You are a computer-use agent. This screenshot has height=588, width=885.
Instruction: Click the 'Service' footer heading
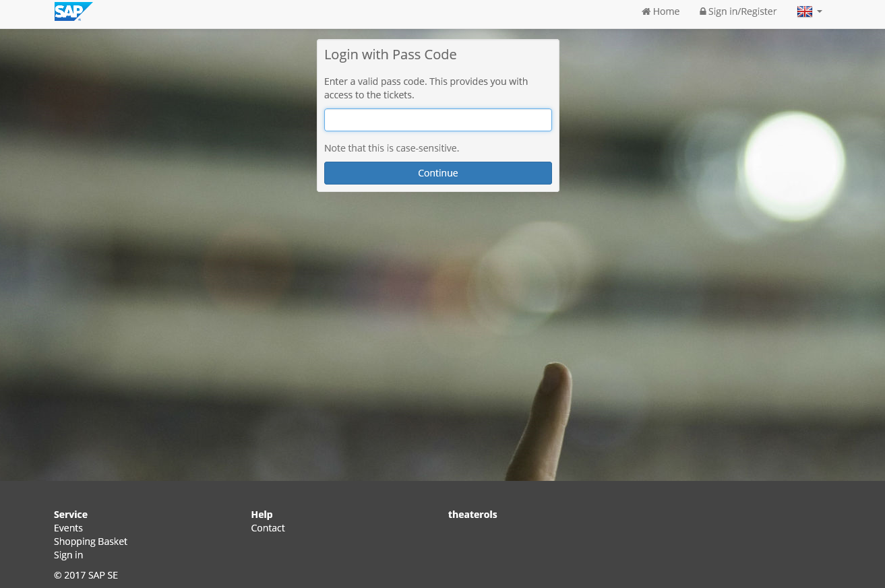pos(71,515)
